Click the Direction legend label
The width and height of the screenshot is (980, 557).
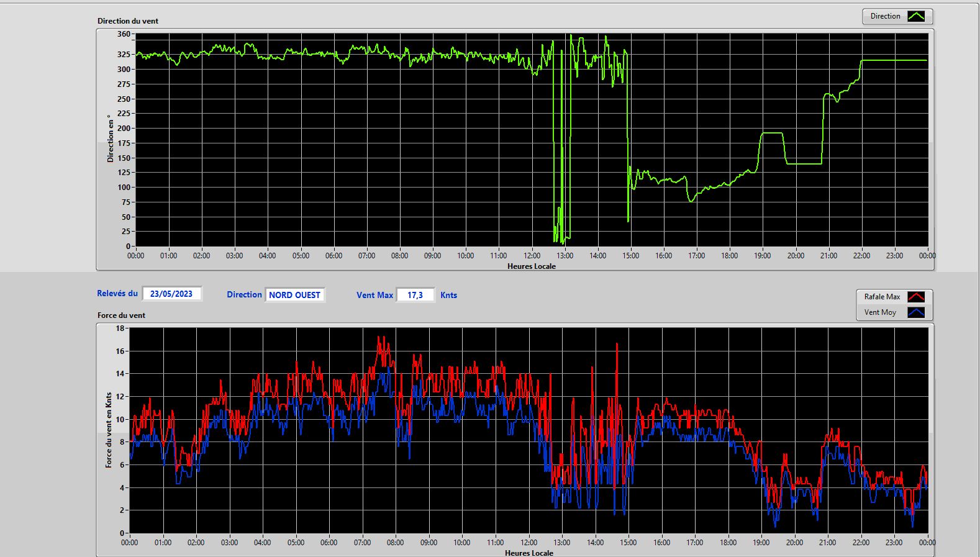[885, 16]
